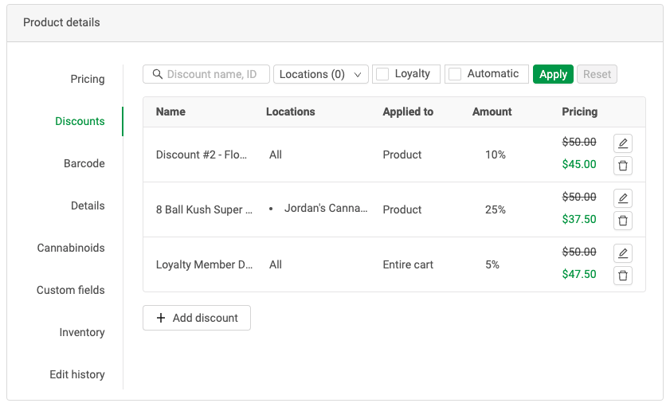The width and height of the screenshot is (670, 407).
Task: Click the plus icon in Add discount
Action: pos(161,318)
